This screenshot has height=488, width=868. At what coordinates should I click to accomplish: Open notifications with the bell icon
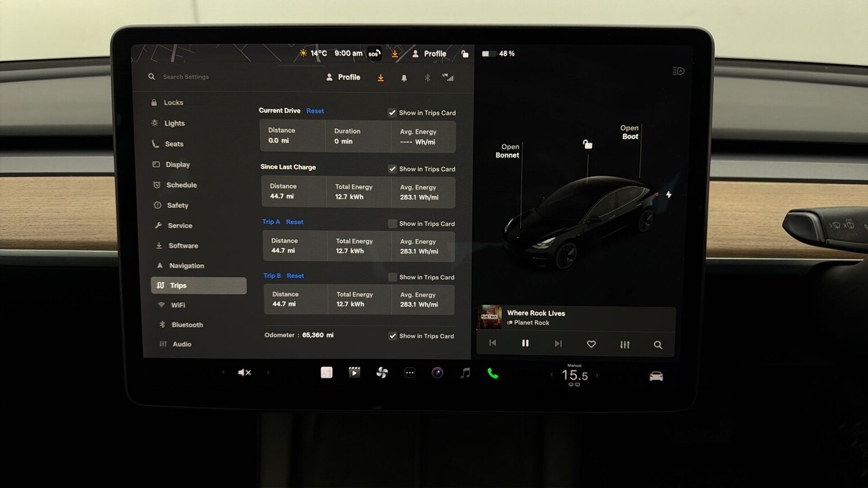point(404,77)
